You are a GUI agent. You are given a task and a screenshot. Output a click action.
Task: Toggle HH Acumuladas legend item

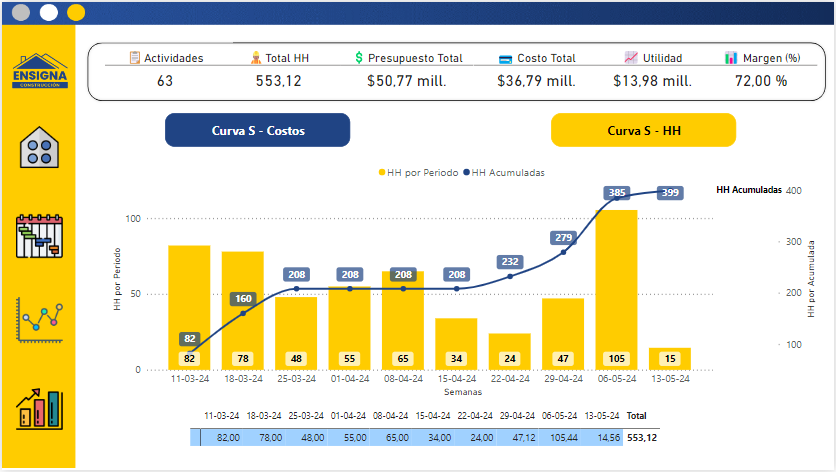(504, 173)
